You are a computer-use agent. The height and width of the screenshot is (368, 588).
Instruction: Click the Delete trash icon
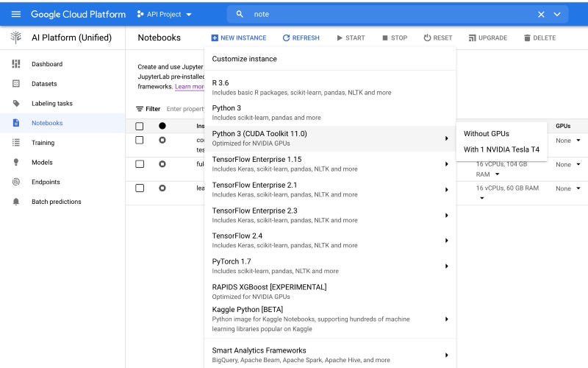click(527, 38)
